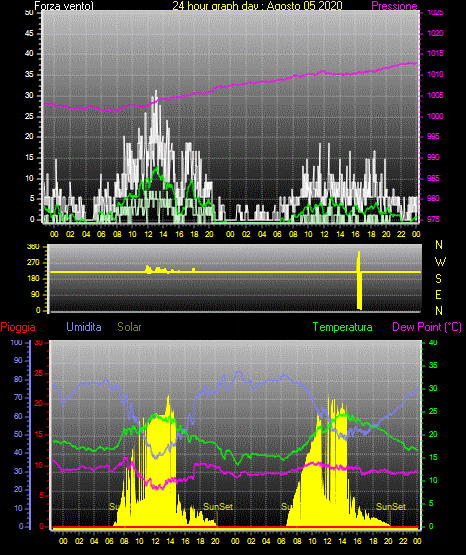Click the 995 pressure axis value

433,137
